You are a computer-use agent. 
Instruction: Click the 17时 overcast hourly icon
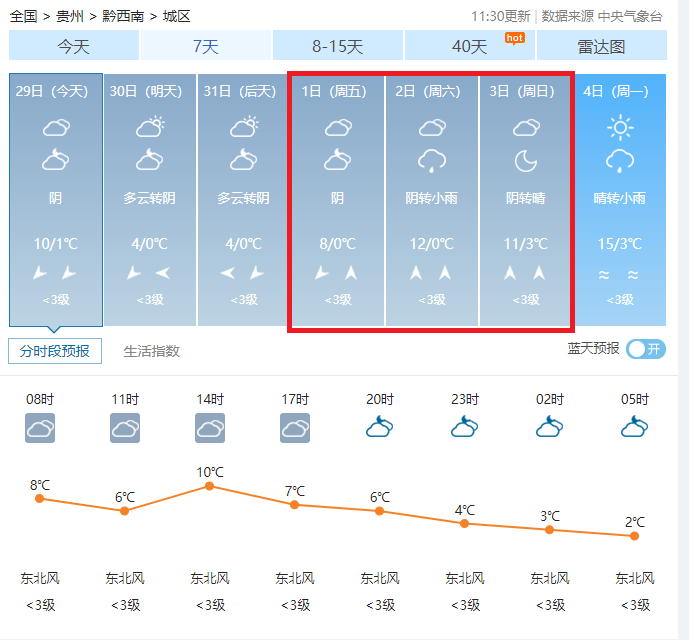click(x=295, y=428)
